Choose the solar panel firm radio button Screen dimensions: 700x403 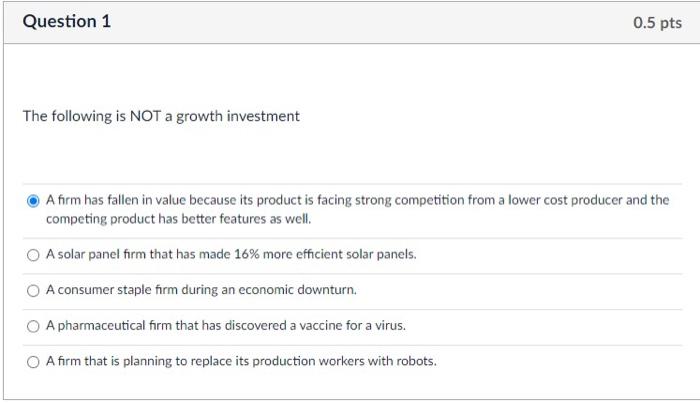point(33,255)
